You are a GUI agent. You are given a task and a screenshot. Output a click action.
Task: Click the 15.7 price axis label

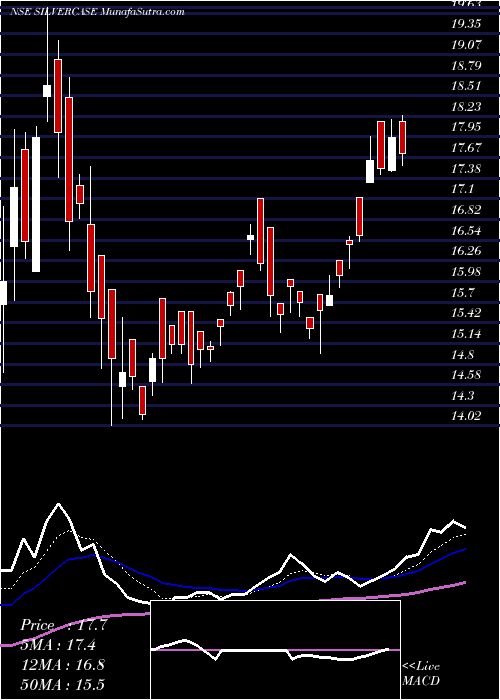(x=462, y=293)
